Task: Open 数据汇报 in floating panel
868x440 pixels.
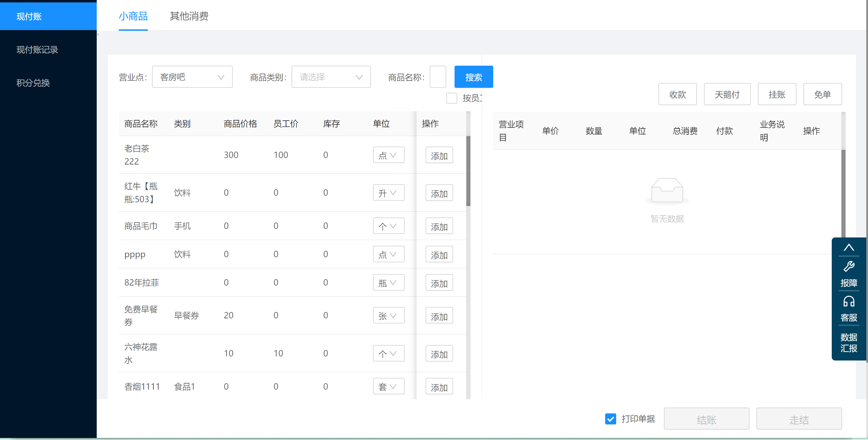Action: pos(849,343)
